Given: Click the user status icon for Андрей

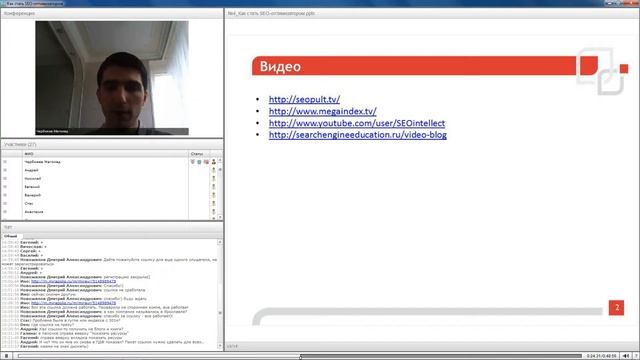Looking at the screenshot, I should 213,170.
